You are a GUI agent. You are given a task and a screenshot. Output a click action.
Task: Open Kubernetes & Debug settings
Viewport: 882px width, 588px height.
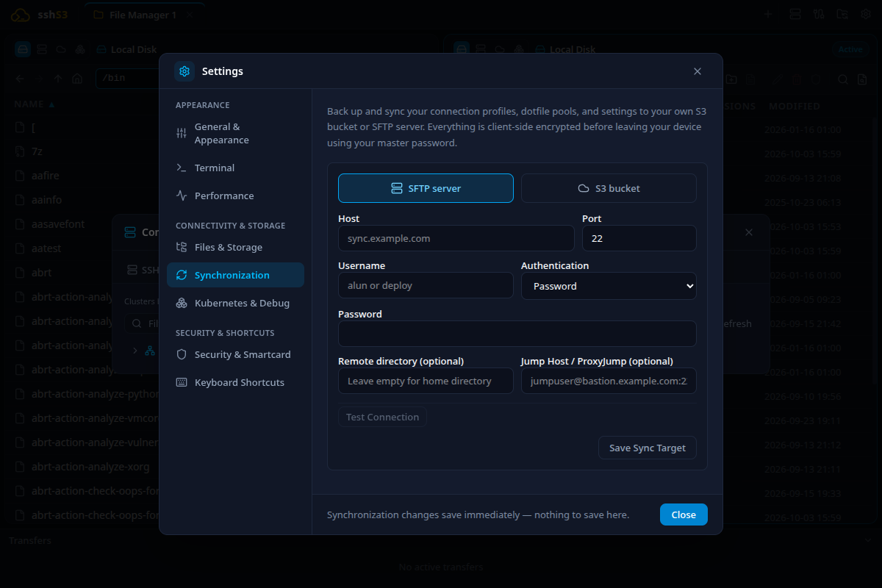tap(235, 303)
